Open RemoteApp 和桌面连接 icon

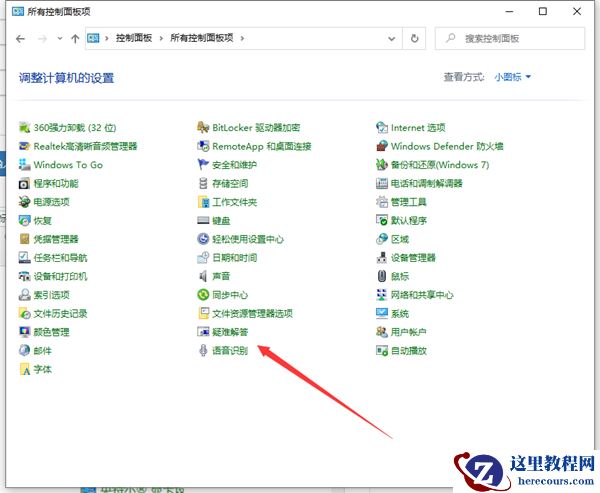coord(203,146)
